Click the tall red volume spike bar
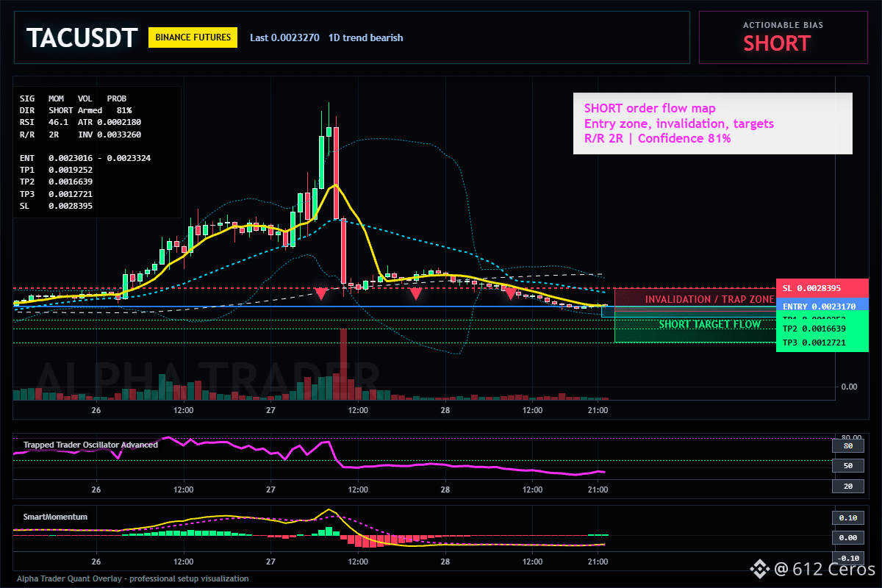882x588 pixels. tap(343, 364)
